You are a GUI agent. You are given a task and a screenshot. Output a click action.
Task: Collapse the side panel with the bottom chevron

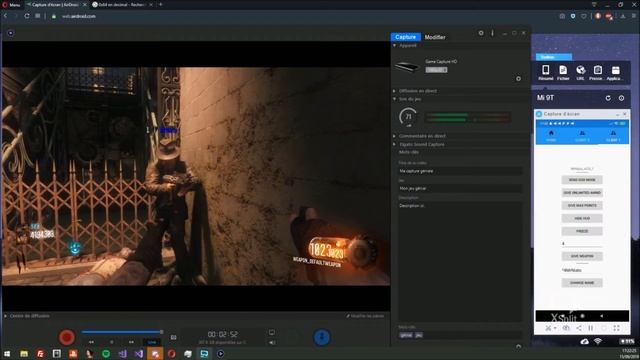(518, 346)
